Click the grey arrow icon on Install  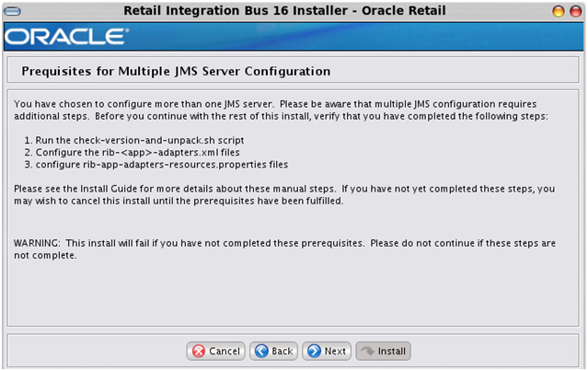tap(367, 351)
